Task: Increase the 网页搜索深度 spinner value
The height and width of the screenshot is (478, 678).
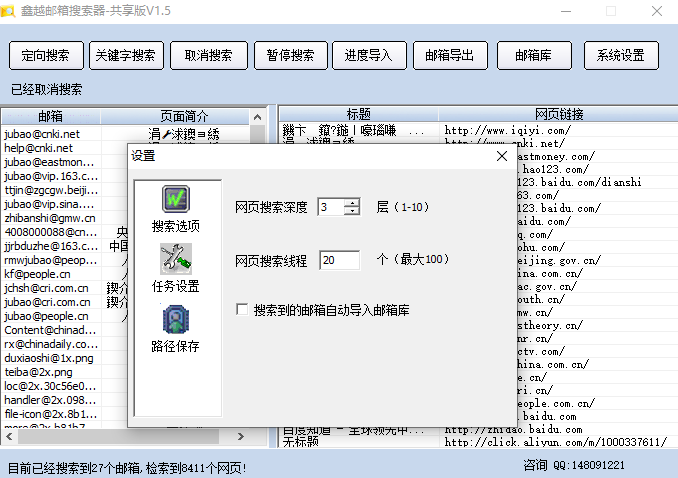Action: pos(352,203)
